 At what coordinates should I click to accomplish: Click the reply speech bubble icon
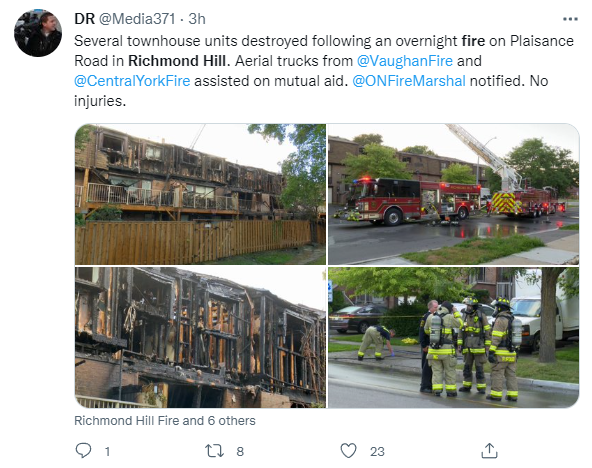(83, 451)
